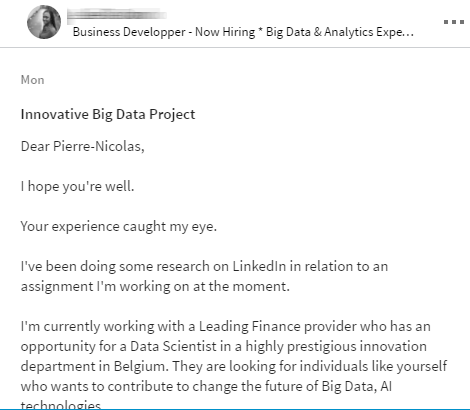Open the sender's blurred name link

coord(117,15)
